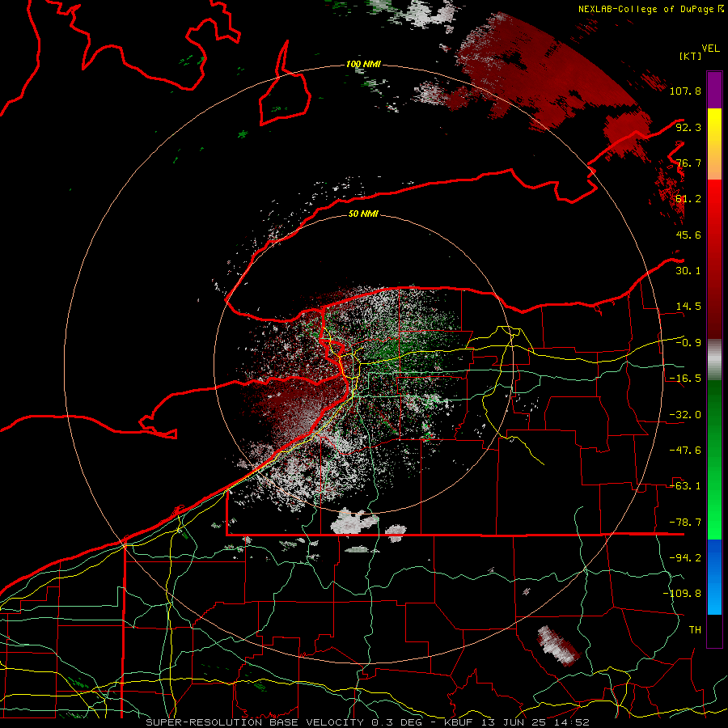Screen dimensions: 728x728
Task: Click the [KT] units label
Action: click(690, 56)
